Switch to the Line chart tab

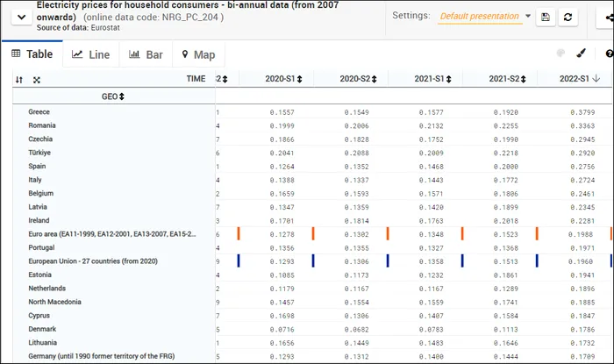click(x=91, y=54)
